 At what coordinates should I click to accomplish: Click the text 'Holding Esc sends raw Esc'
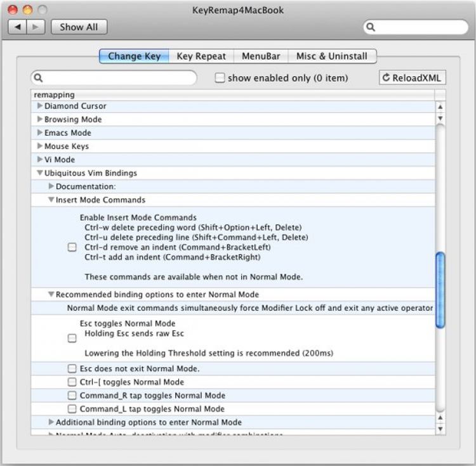[x=134, y=333]
